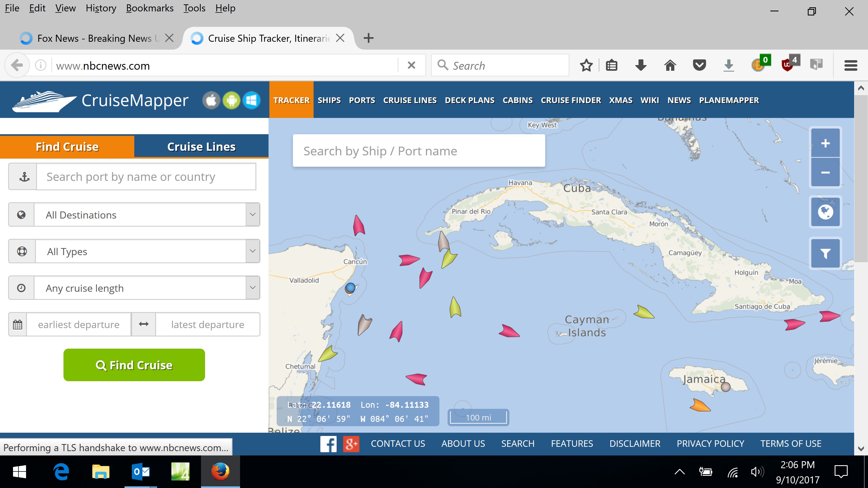Click the gray port marker on Jamaica
This screenshot has width=868, height=488.
coord(726,387)
